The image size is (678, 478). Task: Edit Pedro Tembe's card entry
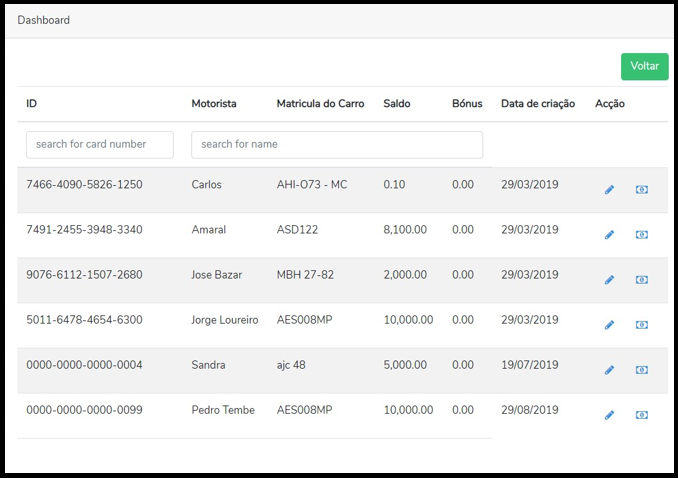pyautogui.click(x=609, y=415)
